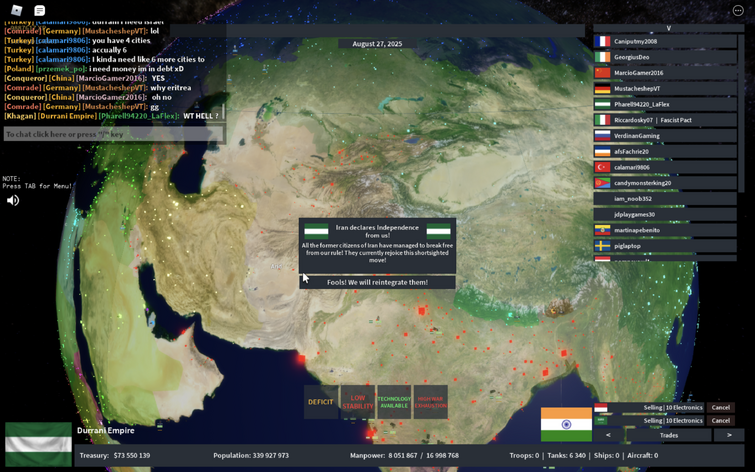The width and height of the screenshot is (755, 472).
Task: Click the Ireland flag next to GeorgiusDeo
Action: coord(602,57)
